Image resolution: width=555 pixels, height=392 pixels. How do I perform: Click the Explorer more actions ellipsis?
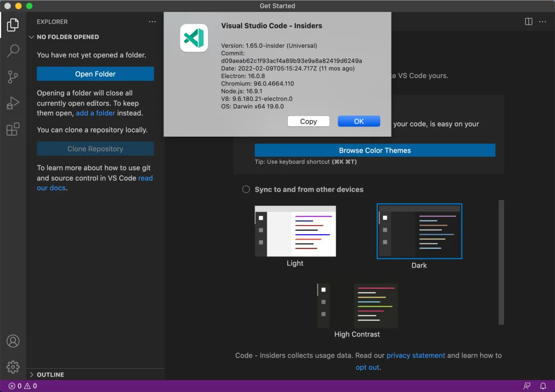click(x=152, y=22)
